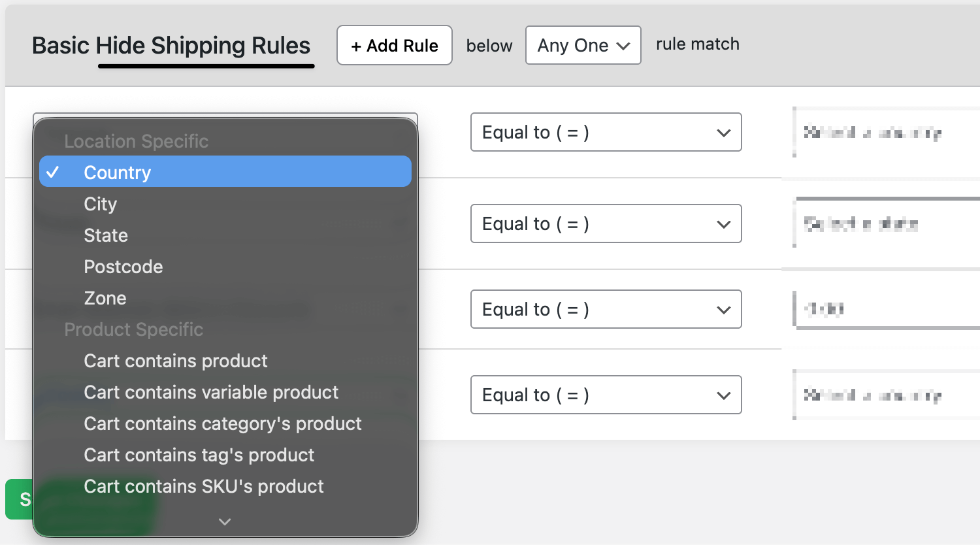Open the third rule's "Equal to" selector

coord(606,309)
